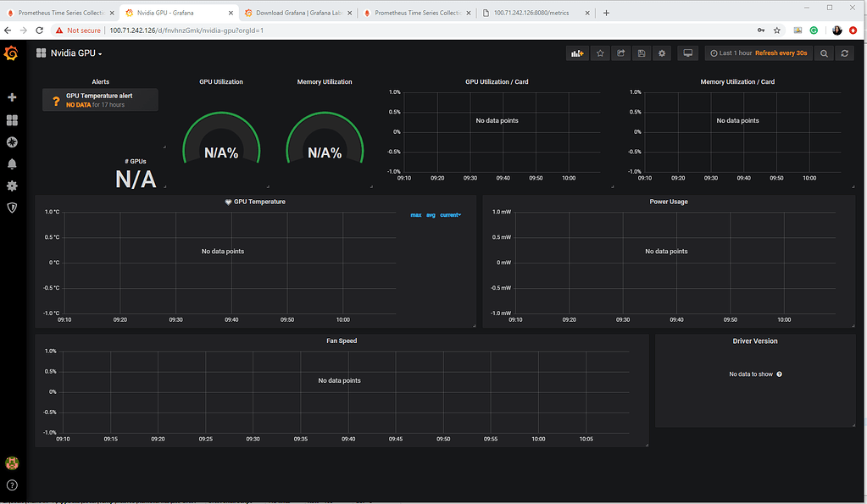
Task: Save the dashboard with the save icon
Action: [x=642, y=53]
